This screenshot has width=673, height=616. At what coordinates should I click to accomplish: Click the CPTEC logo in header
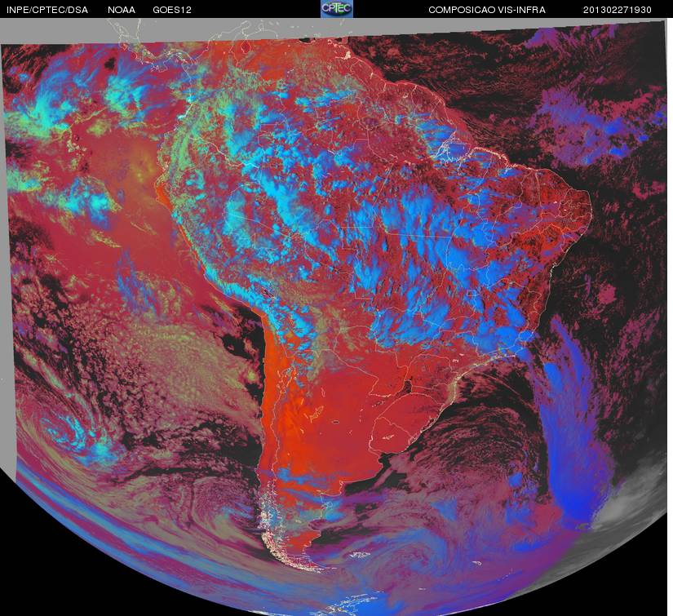(337, 9)
